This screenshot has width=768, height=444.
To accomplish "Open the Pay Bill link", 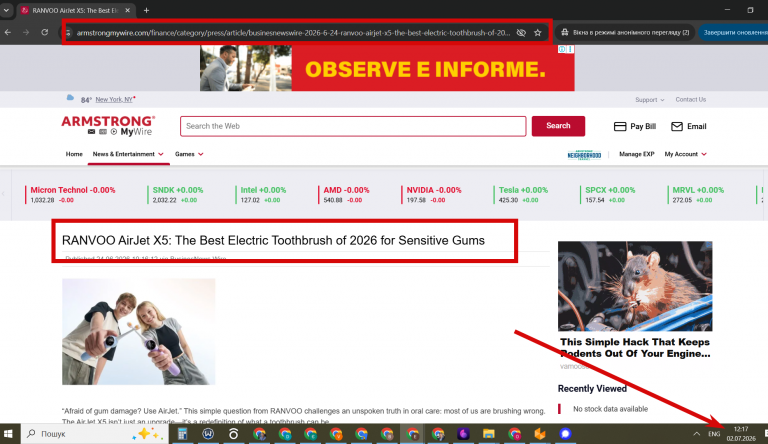I will tap(635, 126).
